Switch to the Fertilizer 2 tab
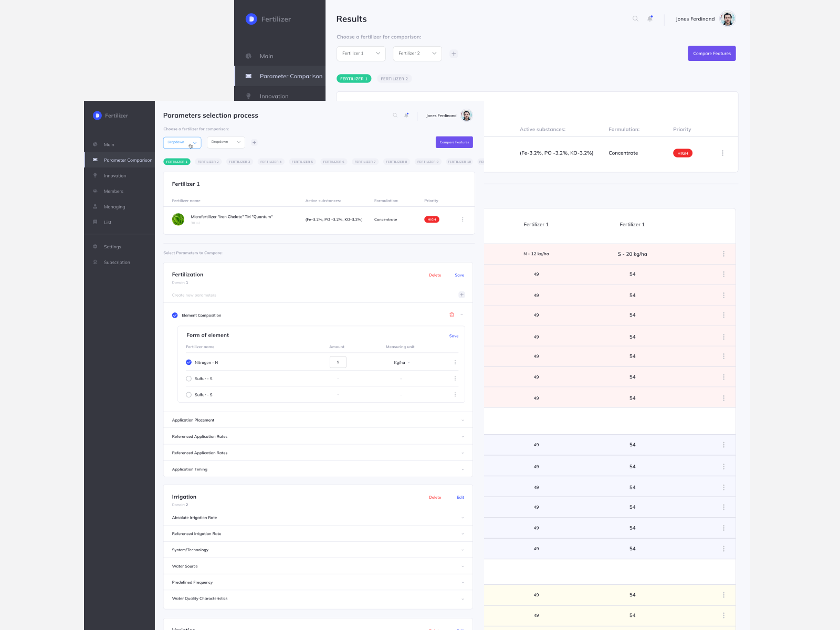The height and width of the screenshot is (630, 840). coord(208,162)
